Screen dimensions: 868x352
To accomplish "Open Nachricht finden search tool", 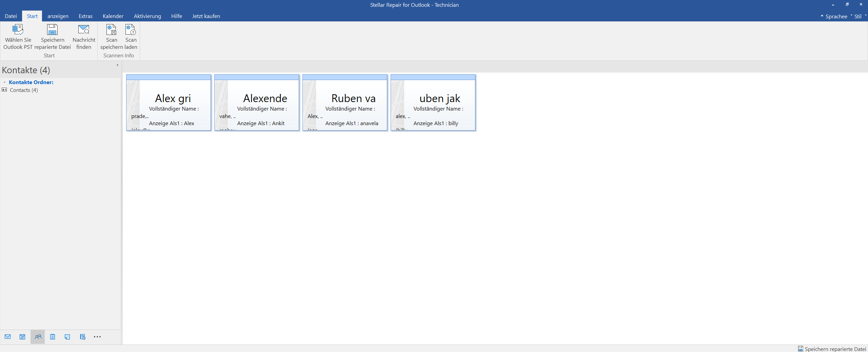I will click(84, 30).
